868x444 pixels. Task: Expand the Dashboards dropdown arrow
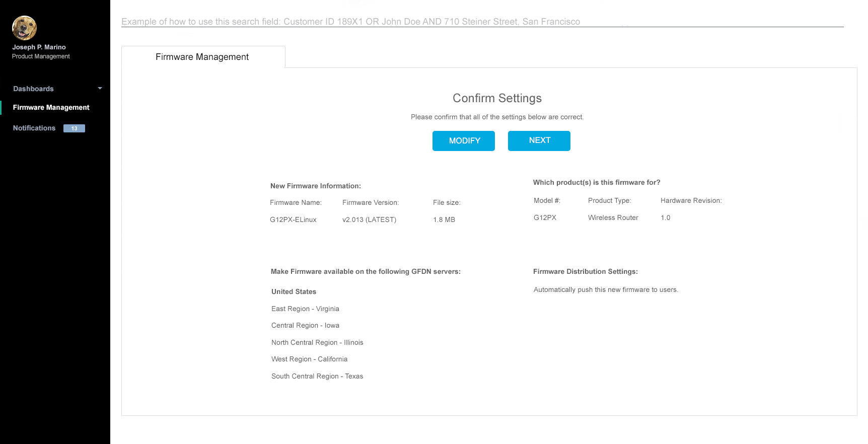(100, 89)
